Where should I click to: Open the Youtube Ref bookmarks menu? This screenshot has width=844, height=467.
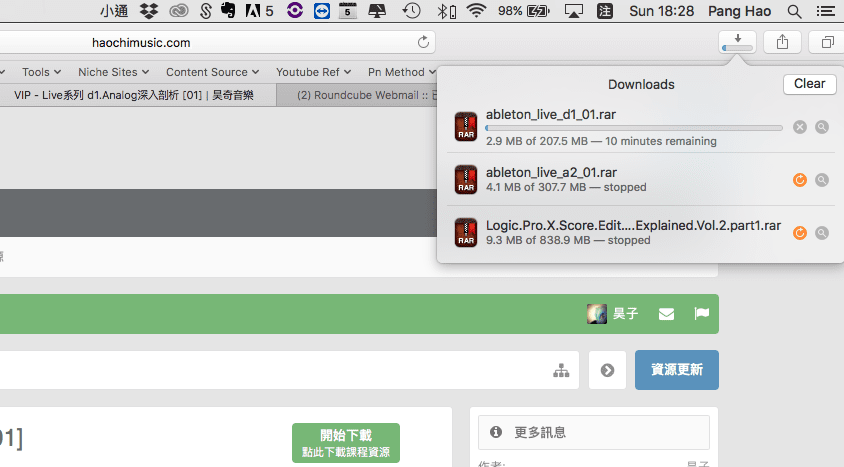coord(314,72)
